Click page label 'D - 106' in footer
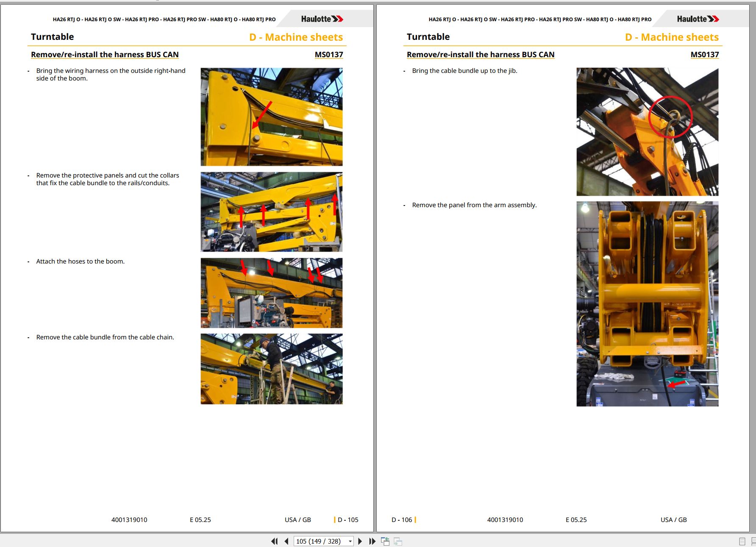 [402, 520]
